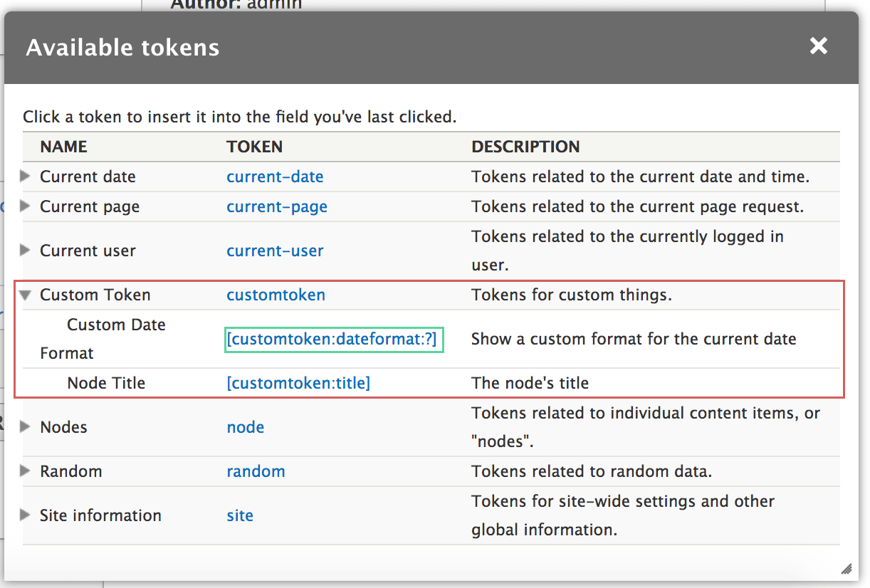870x588 pixels.
Task: Click the node token link
Action: pyautogui.click(x=245, y=427)
